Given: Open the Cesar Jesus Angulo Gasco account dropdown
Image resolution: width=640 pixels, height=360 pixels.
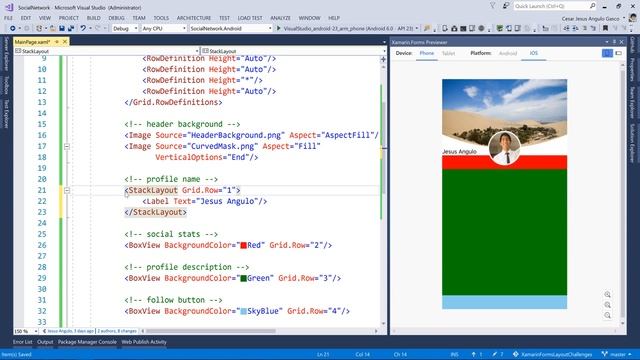Looking at the screenshot, I should click(x=593, y=18).
